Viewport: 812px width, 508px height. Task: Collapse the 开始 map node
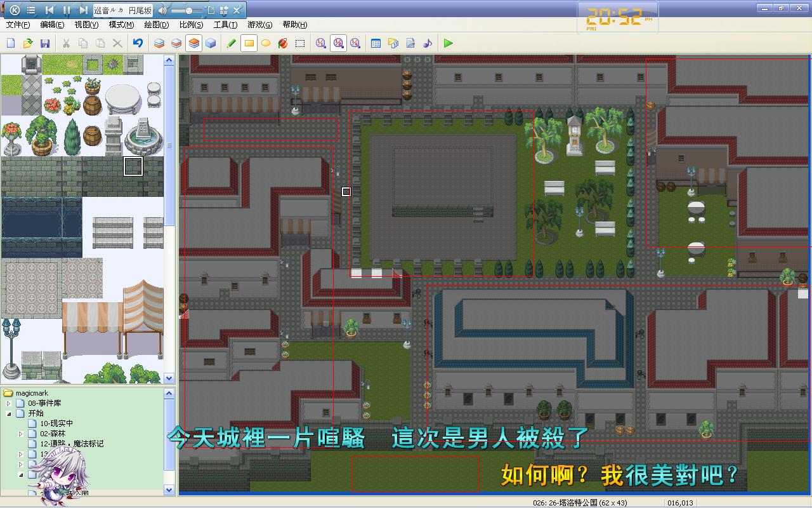click(9, 413)
